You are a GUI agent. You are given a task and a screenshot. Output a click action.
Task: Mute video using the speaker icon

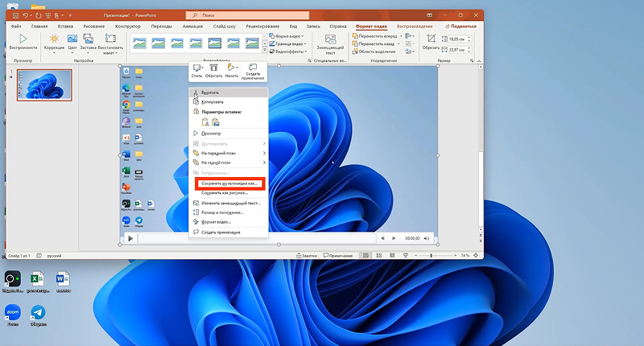pyautogui.click(x=427, y=238)
